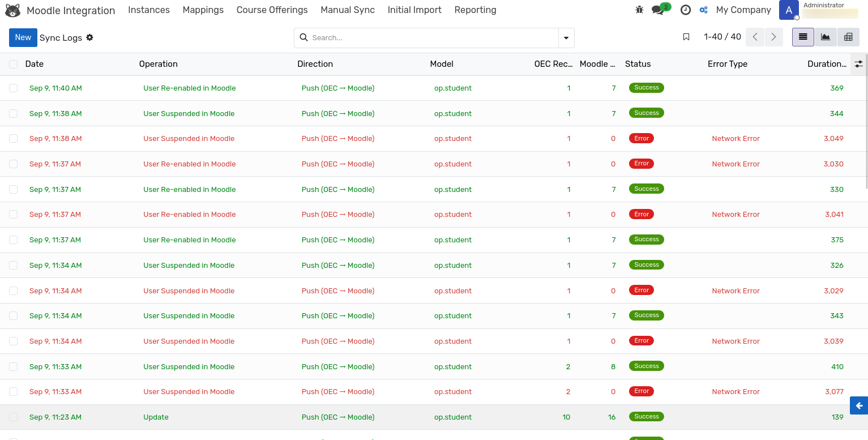
Task: Sort by Status column header
Action: coord(638,64)
